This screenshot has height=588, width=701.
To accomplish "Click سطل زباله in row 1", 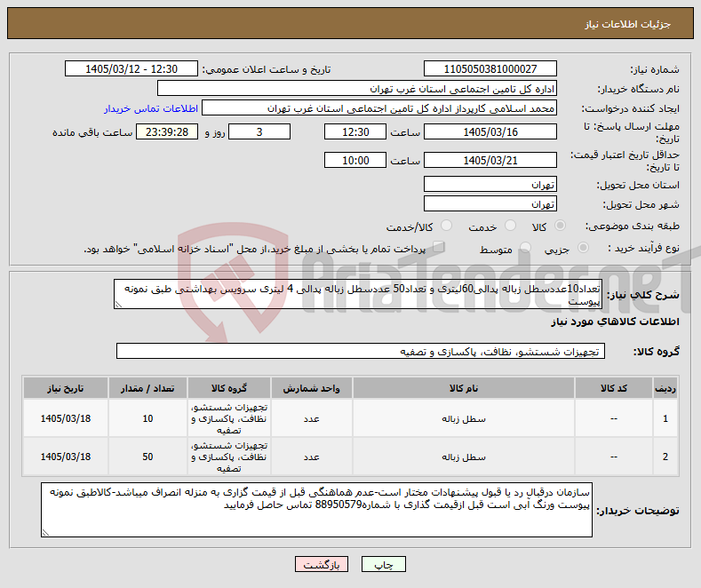I will (464, 418).
